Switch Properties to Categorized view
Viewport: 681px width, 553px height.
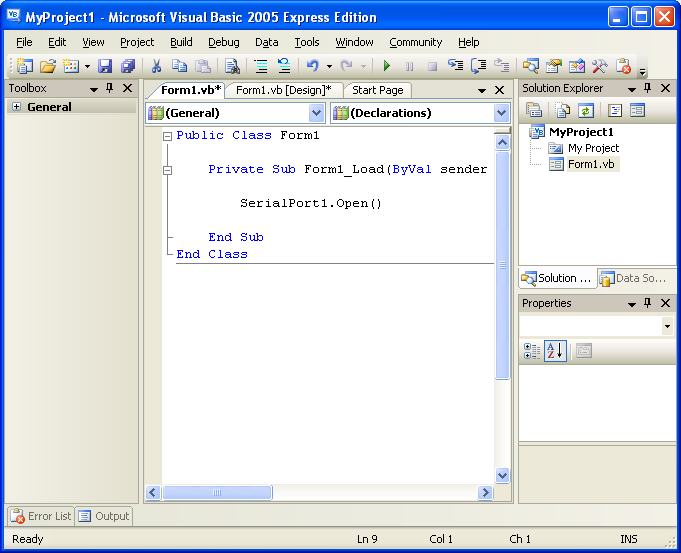[532, 351]
